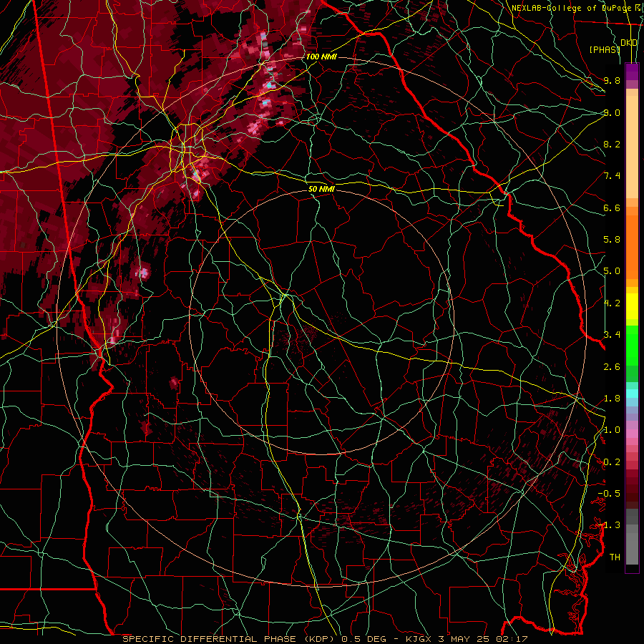This screenshot has height=644, width=644.
Task: Click the SPECIFIC DIFFERENTIAL PHASE footer title
Action: (x=209, y=639)
